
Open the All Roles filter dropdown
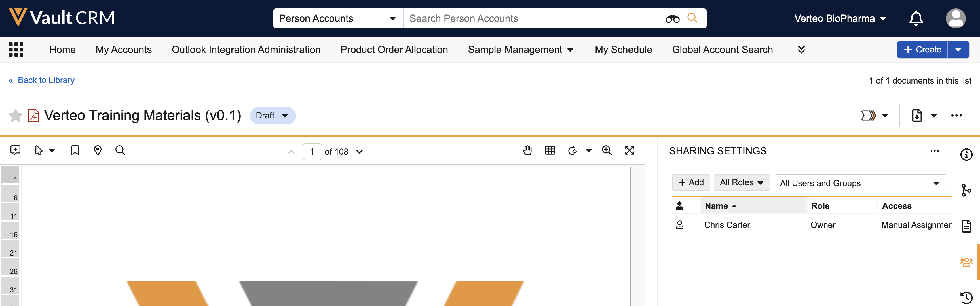pos(742,182)
